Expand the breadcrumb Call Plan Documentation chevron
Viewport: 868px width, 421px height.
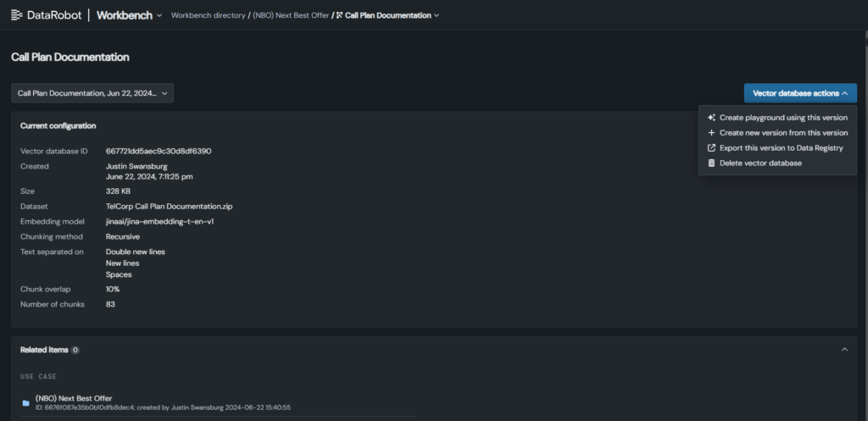pyautogui.click(x=437, y=15)
